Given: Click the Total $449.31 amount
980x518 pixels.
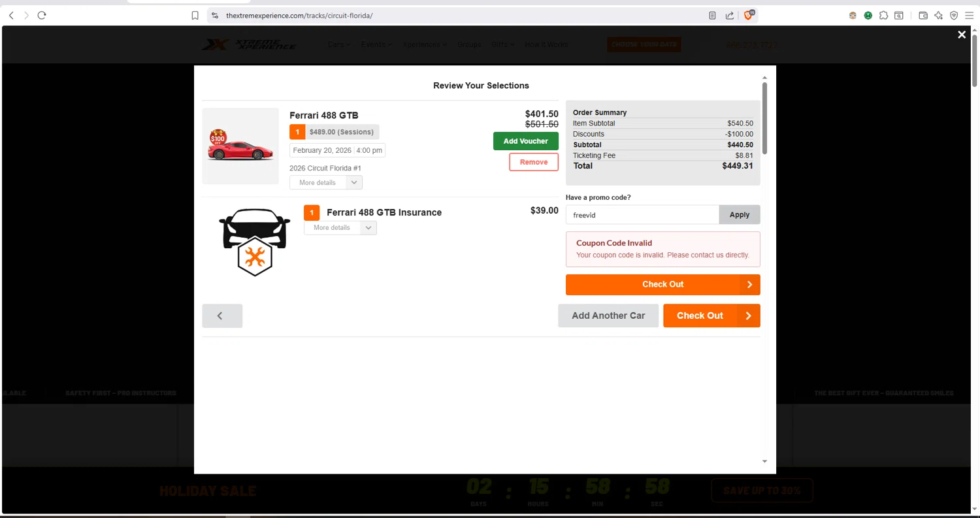Looking at the screenshot, I should pyautogui.click(x=738, y=166).
